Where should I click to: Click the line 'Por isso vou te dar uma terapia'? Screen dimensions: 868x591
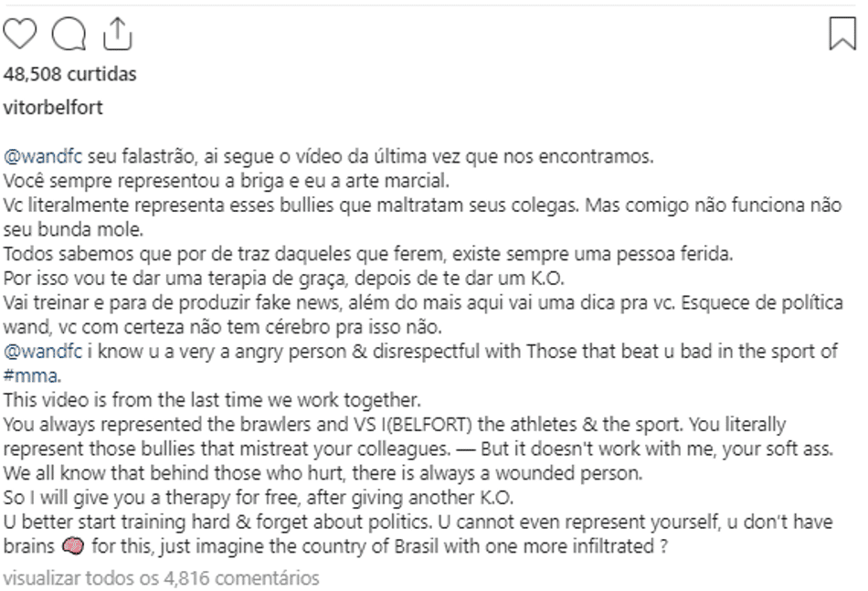[x=283, y=278]
